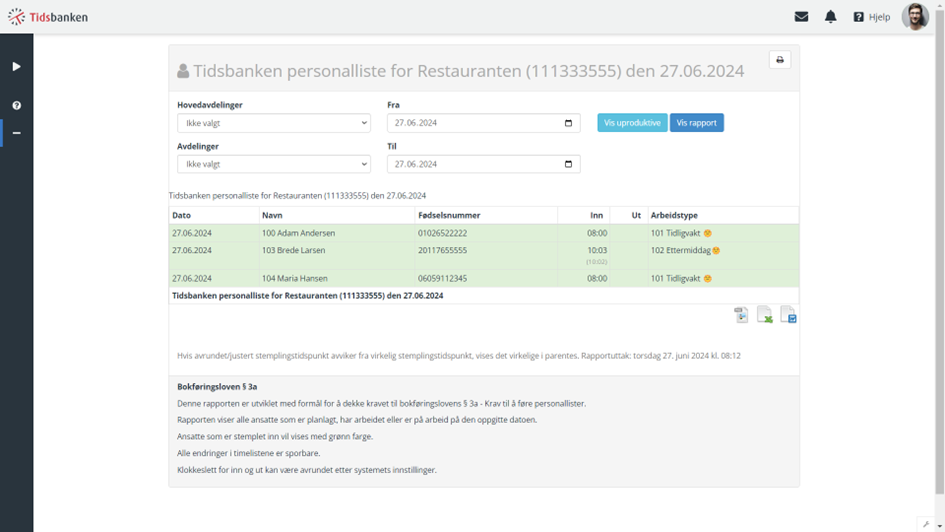This screenshot has height=532, width=945.
Task: Click fødselsnummer 06059112345
Action: 442,278
